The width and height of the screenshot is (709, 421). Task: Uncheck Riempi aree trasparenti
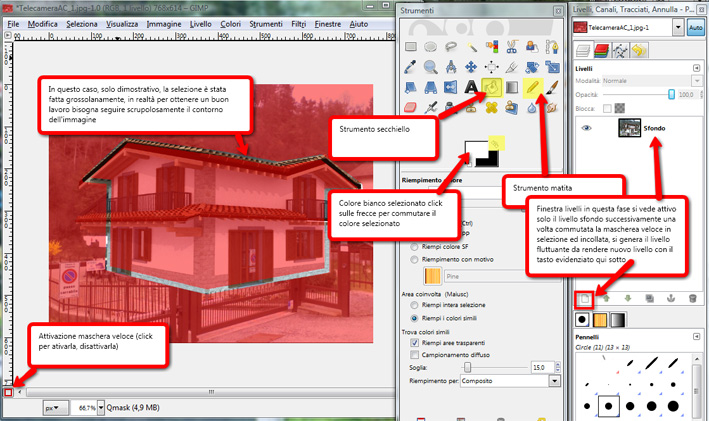click(415, 342)
